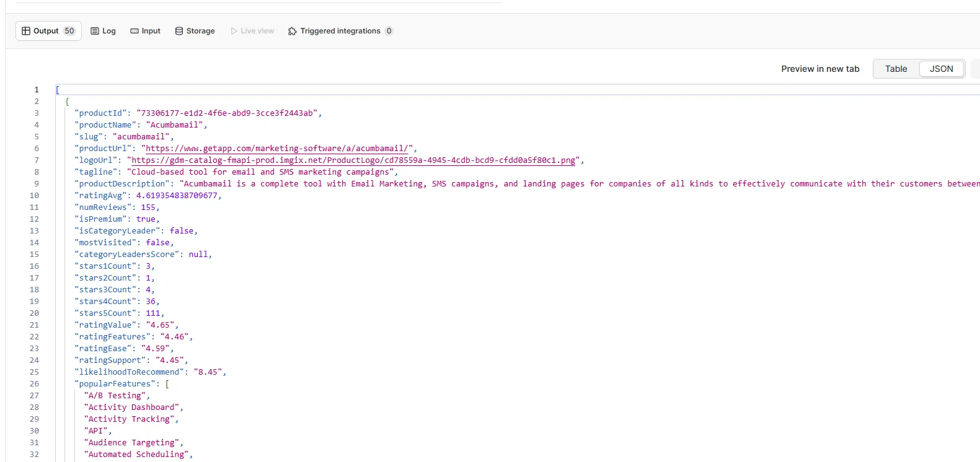Click the productName value "Acumbamail"
This screenshot has width=980, height=462.
(174, 125)
